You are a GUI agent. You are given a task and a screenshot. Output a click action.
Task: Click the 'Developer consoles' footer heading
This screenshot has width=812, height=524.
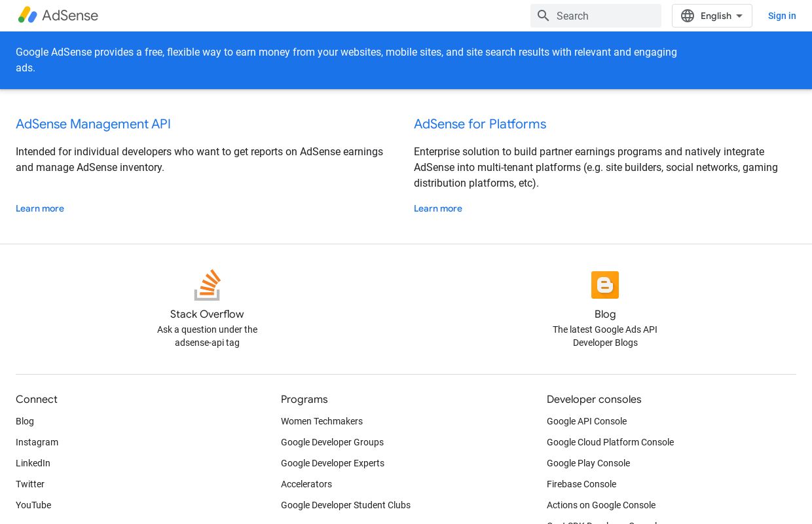click(x=594, y=399)
